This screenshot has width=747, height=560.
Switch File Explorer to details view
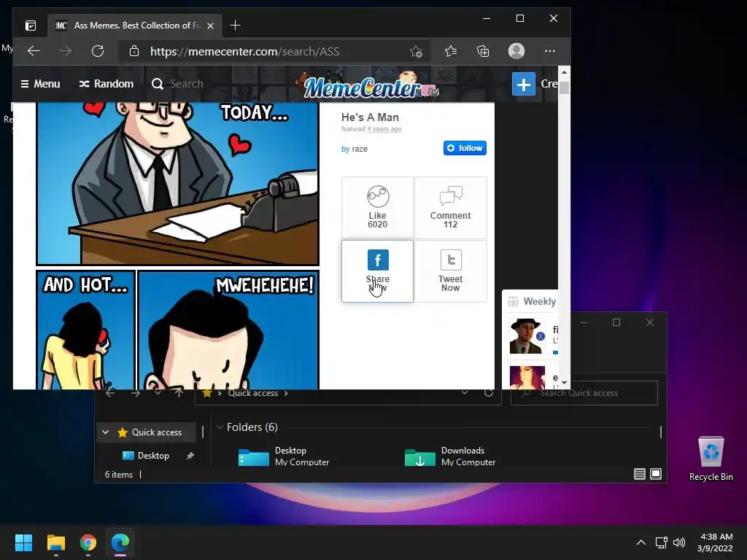[x=639, y=474]
